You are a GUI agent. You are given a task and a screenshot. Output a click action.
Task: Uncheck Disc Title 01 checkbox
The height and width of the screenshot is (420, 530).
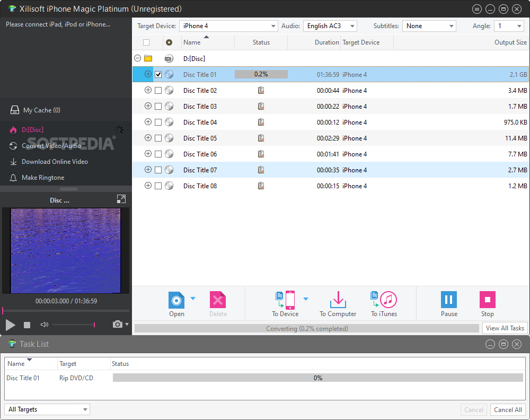[158, 74]
